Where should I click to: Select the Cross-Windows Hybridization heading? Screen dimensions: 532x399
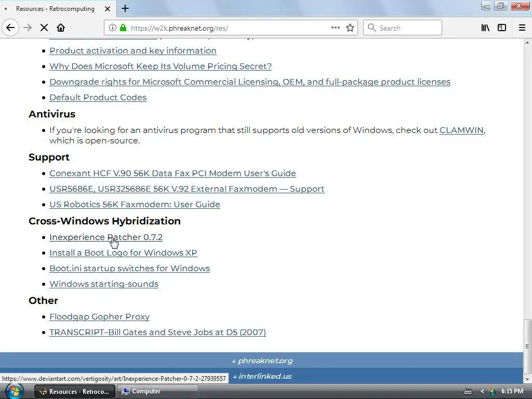pyautogui.click(x=104, y=221)
